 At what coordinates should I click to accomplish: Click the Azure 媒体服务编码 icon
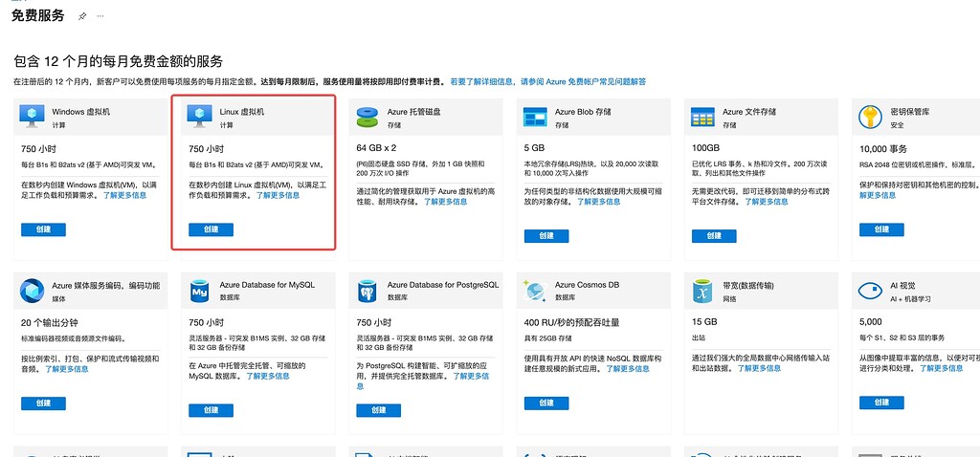32,291
